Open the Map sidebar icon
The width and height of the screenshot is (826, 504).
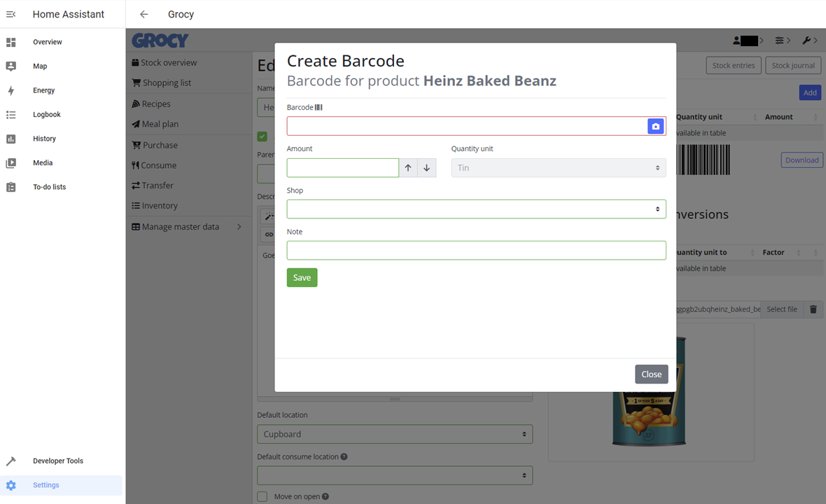(10, 66)
